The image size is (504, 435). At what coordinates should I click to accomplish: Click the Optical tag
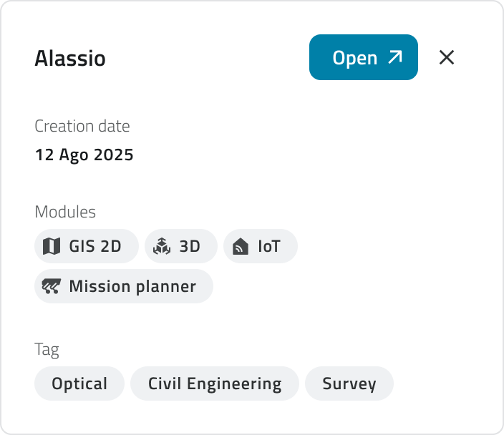79,383
